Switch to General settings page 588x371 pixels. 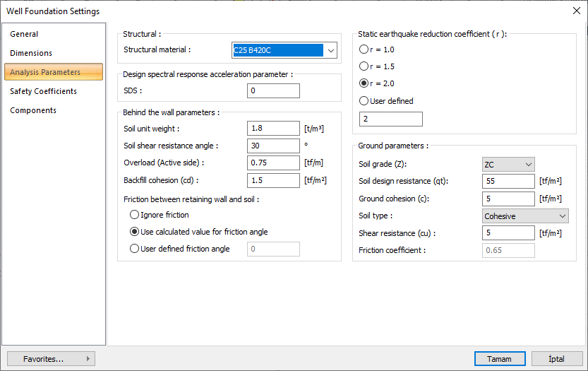(x=25, y=34)
